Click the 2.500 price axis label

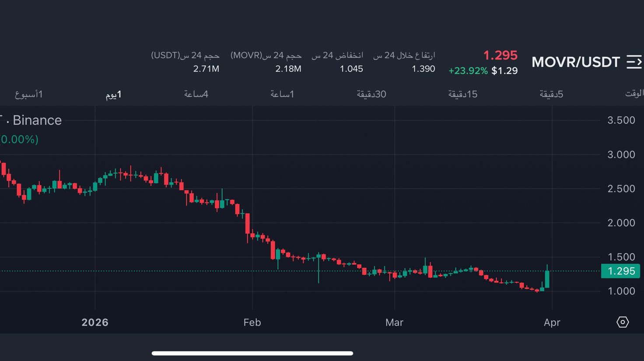pos(621,189)
